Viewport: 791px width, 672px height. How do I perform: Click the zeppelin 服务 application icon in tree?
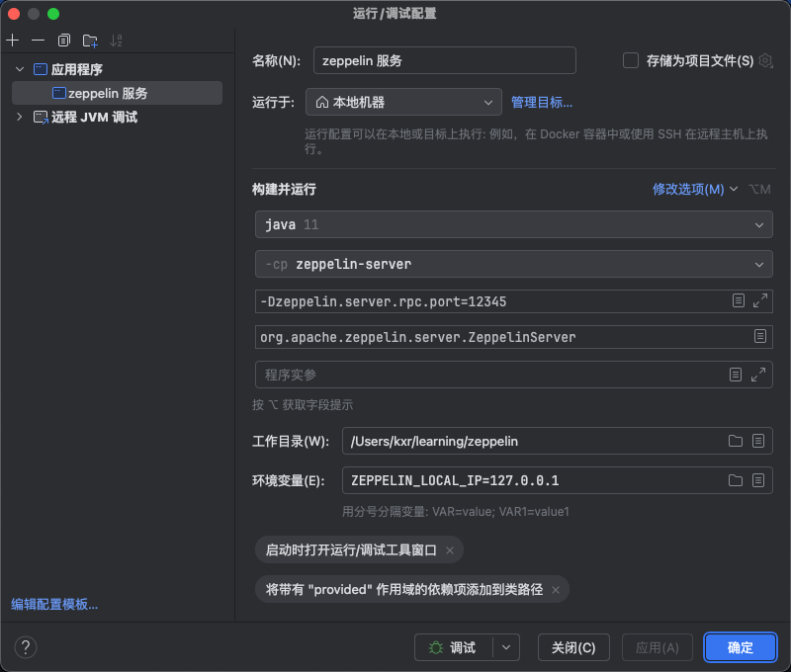[59, 93]
